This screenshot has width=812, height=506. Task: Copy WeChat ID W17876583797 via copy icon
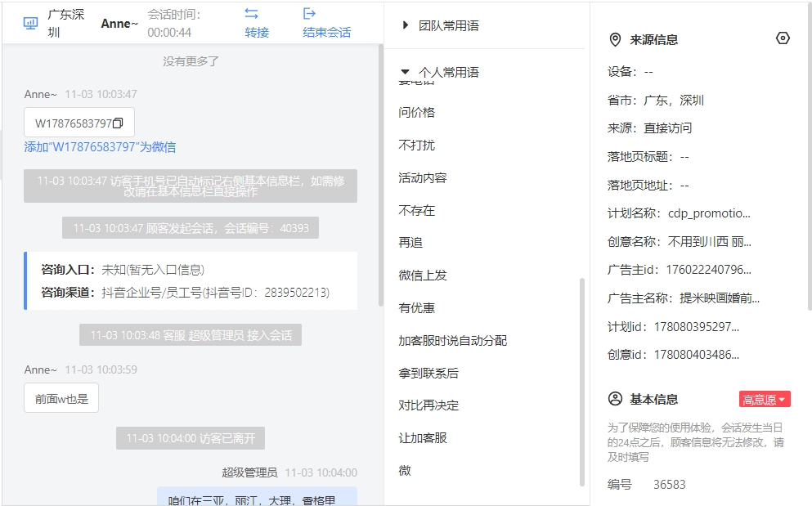(x=118, y=123)
